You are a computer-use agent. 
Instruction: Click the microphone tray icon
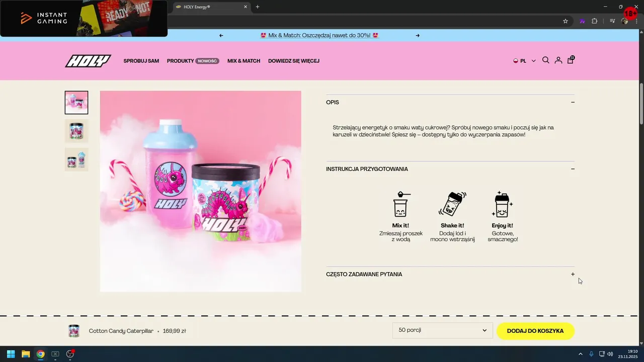[x=591, y=354]
